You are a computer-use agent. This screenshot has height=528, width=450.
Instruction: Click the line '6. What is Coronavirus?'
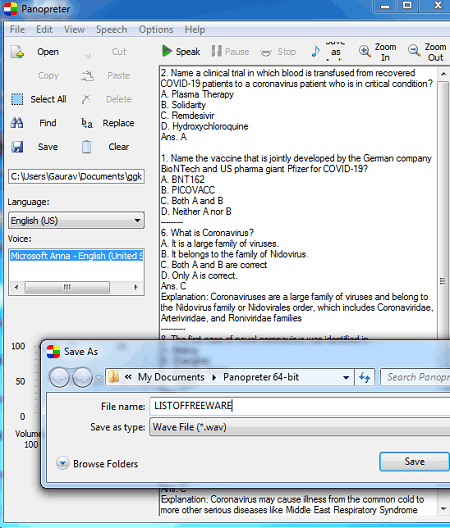point(207,233)
